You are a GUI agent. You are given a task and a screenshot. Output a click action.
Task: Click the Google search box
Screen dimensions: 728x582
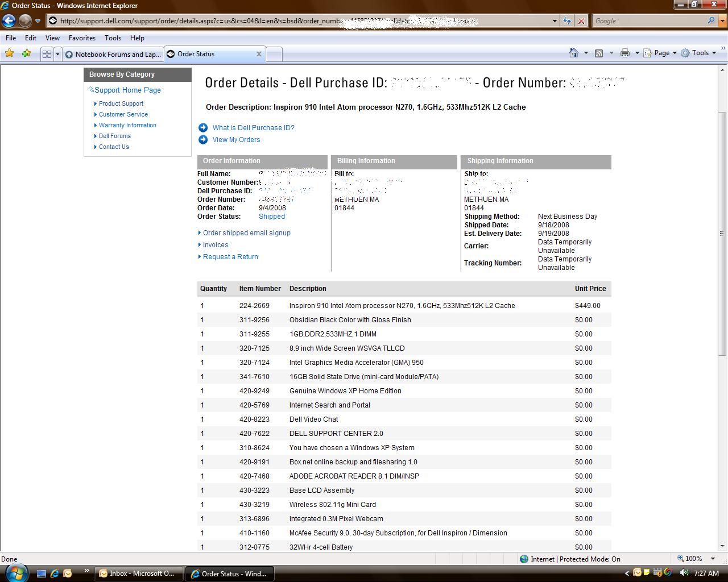point(648,21)
